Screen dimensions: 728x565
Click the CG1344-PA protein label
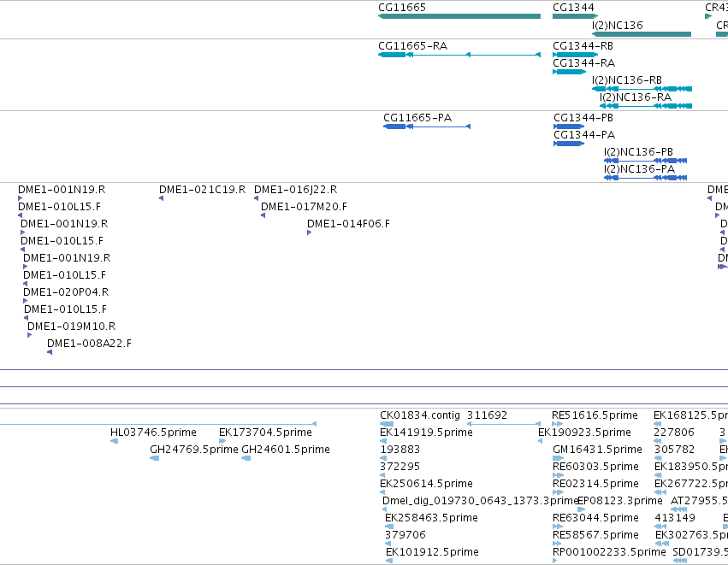(x=584, y=135)
